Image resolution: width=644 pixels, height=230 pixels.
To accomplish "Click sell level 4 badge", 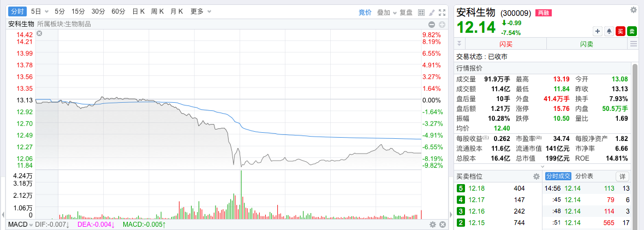I will tap(461, 200).
